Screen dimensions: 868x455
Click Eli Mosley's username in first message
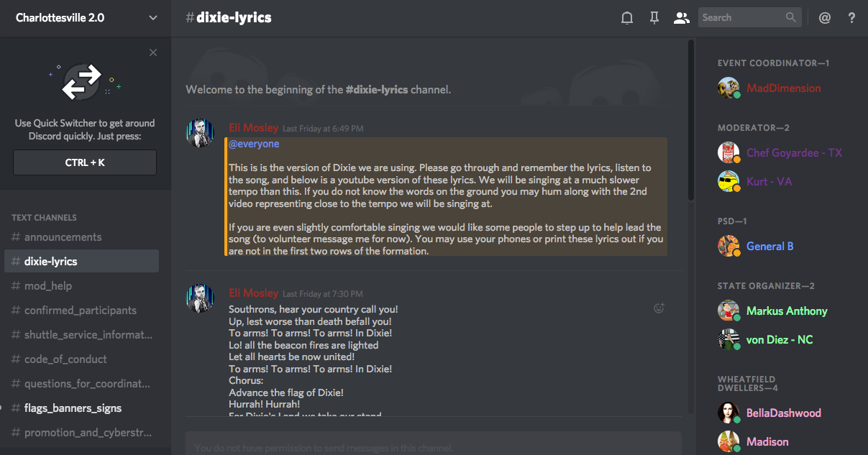[253, 128]
